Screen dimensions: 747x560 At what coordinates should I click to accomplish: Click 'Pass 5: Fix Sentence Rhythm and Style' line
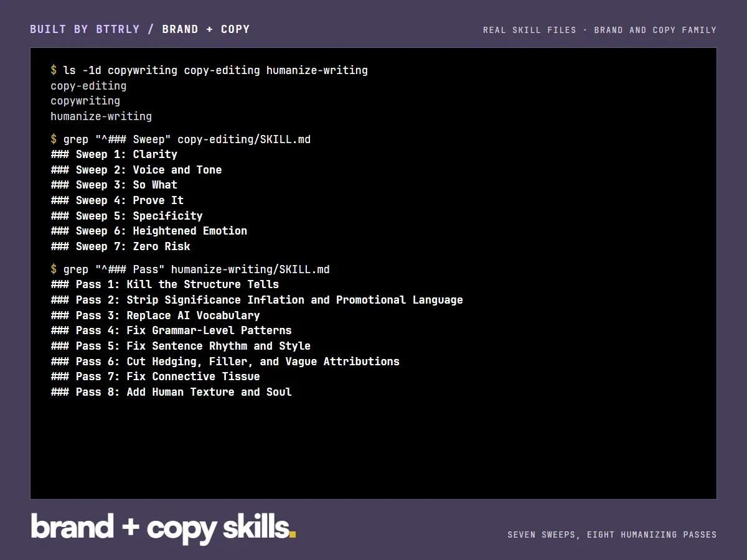click(x=181, y=346)
